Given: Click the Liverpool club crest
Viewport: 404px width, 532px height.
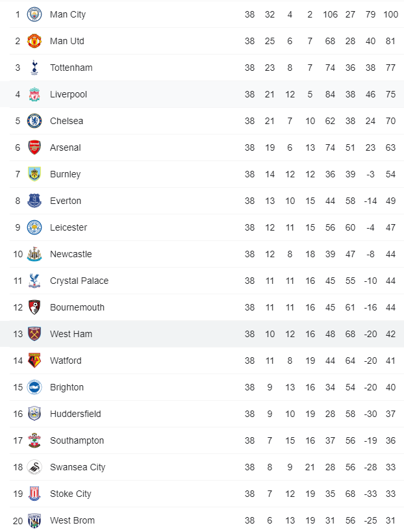Looking at the screenshot, I should (x=34, y=94).
